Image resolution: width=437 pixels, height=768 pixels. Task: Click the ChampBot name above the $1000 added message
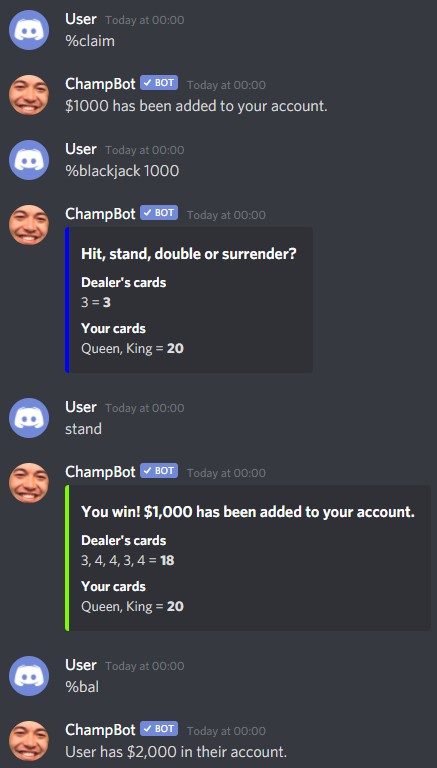100,84
